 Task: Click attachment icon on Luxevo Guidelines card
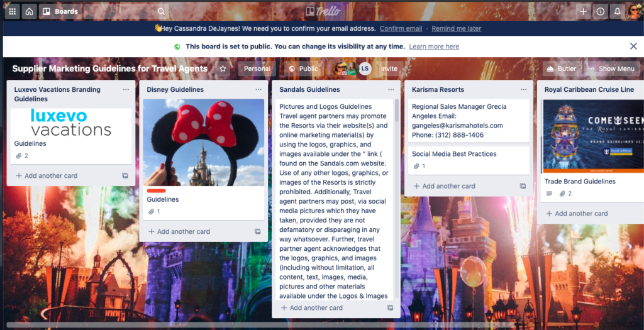[18, 155]
